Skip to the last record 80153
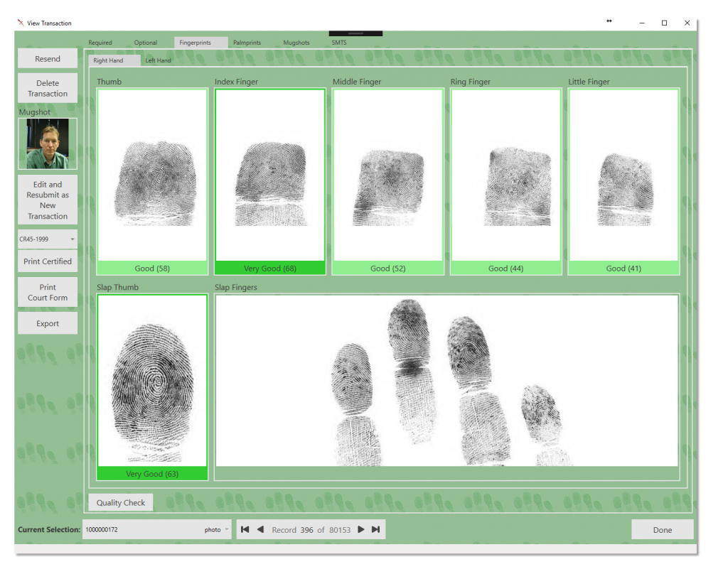The image size is (728, 569). (377, 529)
